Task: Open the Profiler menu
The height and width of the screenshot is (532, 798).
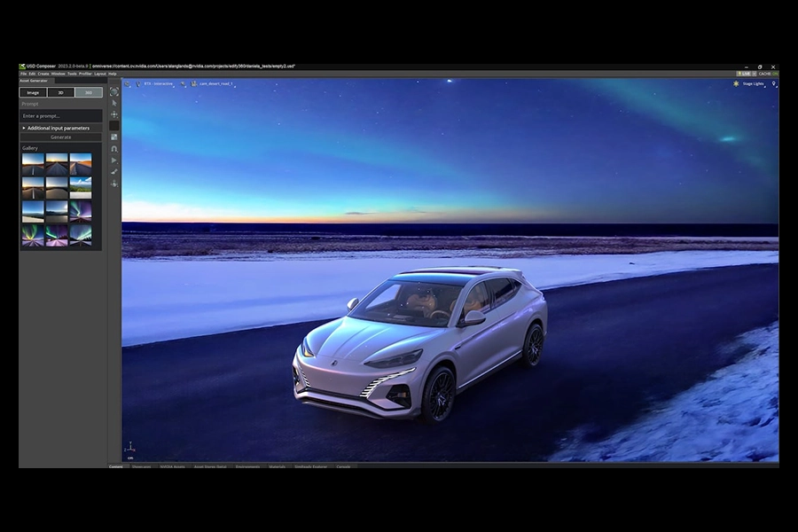Action: pyautogui.click(x=85, y=74)
